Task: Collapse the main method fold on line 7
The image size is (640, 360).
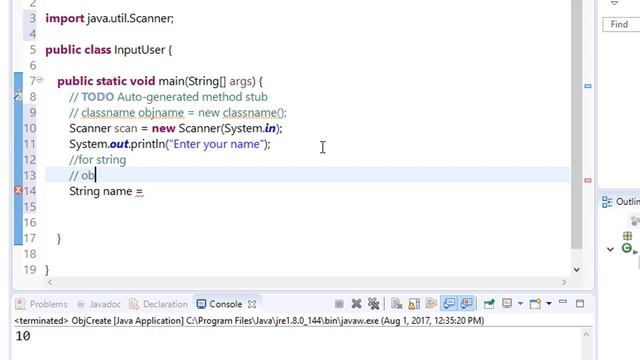Action: tap(40, 80)
